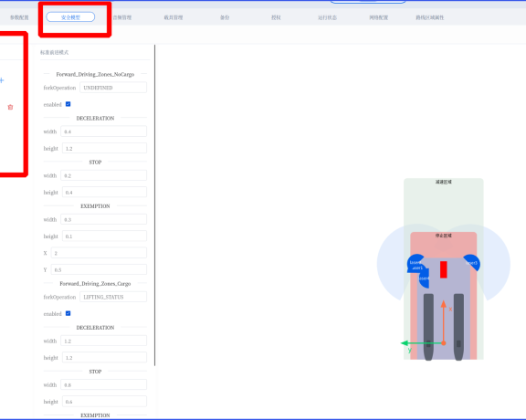Open the 载具管理 tab
Screen dimensions: 526x420
174,17
